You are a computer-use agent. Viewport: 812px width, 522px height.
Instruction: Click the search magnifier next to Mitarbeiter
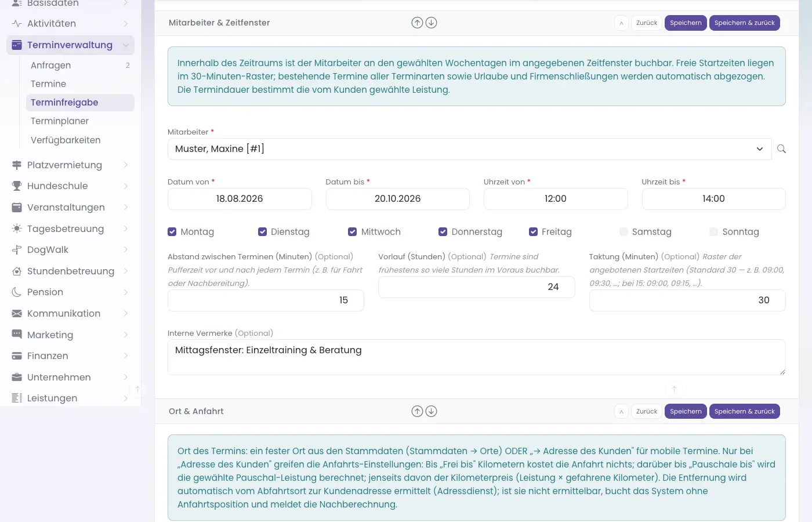[782, 149]
